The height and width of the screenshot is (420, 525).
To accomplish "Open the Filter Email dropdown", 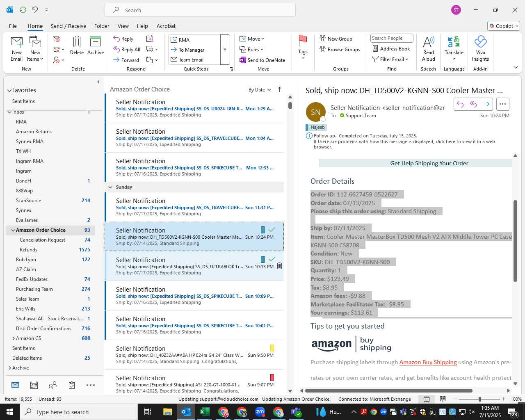I will [390, 59].
